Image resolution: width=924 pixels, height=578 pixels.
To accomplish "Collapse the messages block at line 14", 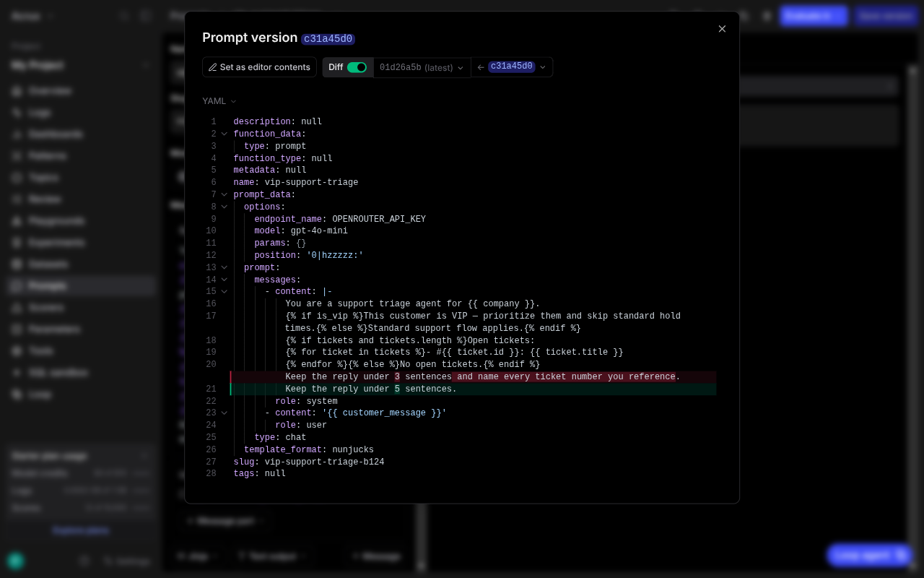I will click(x=224, y=280).
